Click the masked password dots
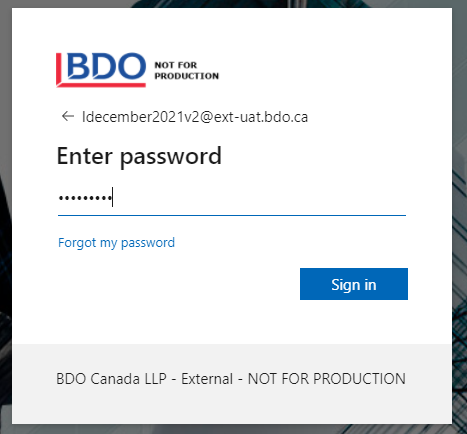The height and width of the screenshot is (434, 467). (85, 198)
